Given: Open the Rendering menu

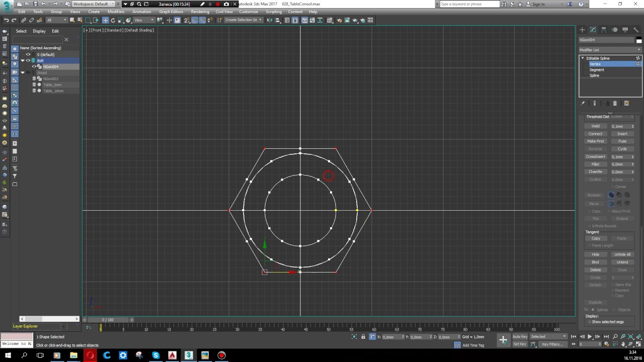Looking at the screenshot, I should [x=200, y=12].
